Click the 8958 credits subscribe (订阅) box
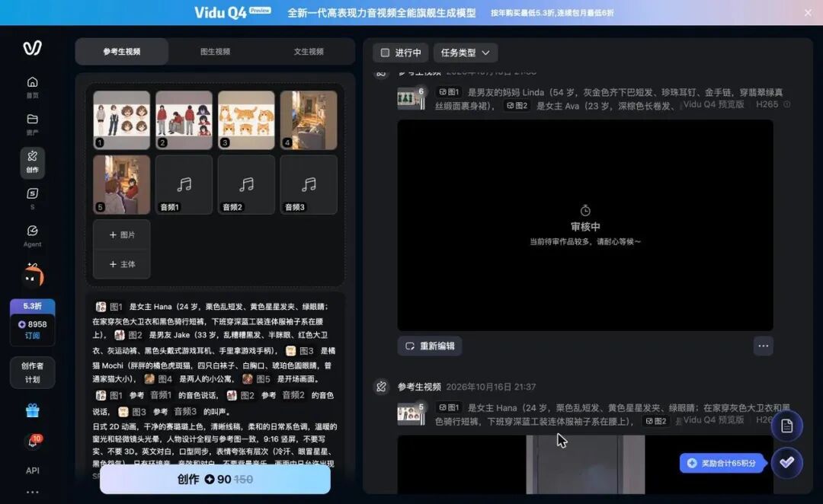 [x=32, y=330]
